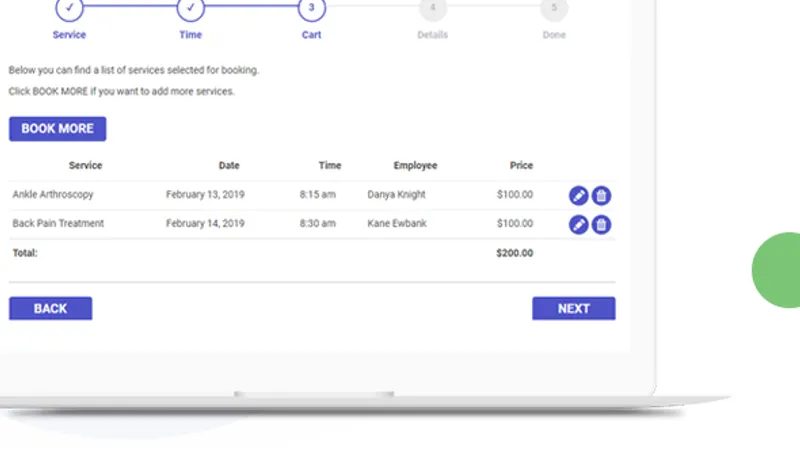Select the Ankle Arthroscopy service row
Screen dimensions: 800x450
click(x=53, y=195)
